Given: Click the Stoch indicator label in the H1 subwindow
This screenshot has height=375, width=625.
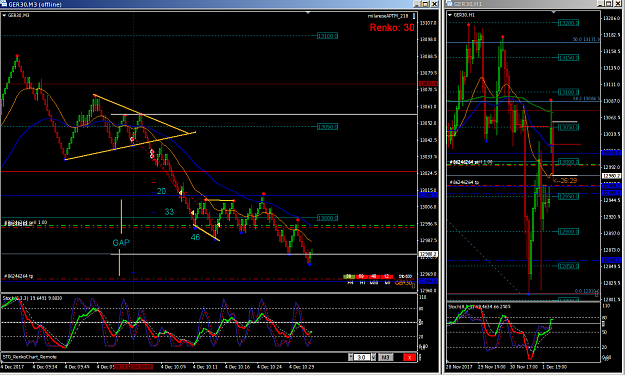Looking at the screenshot, I should pos(478,307).
